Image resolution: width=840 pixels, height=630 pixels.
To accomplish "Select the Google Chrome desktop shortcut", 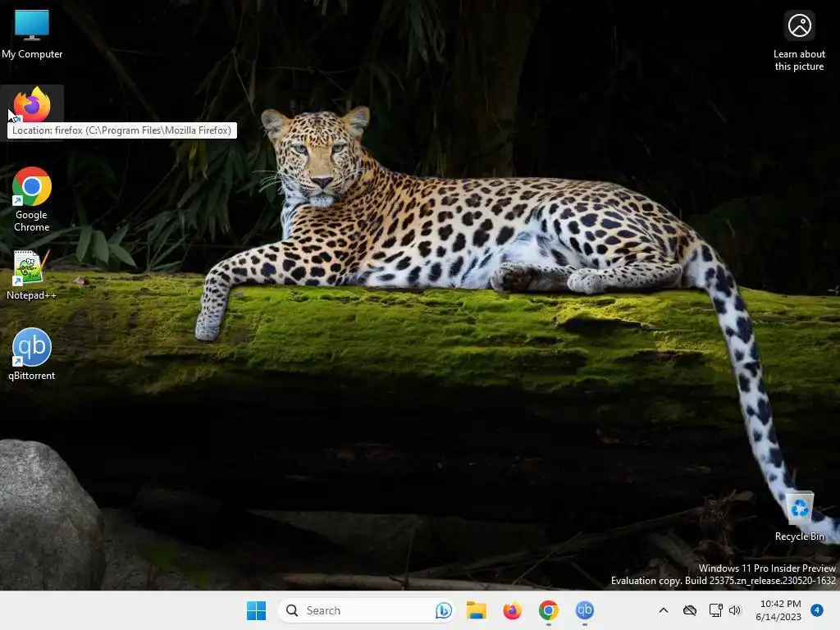I will pyautogui.click(x=32, y=199).
